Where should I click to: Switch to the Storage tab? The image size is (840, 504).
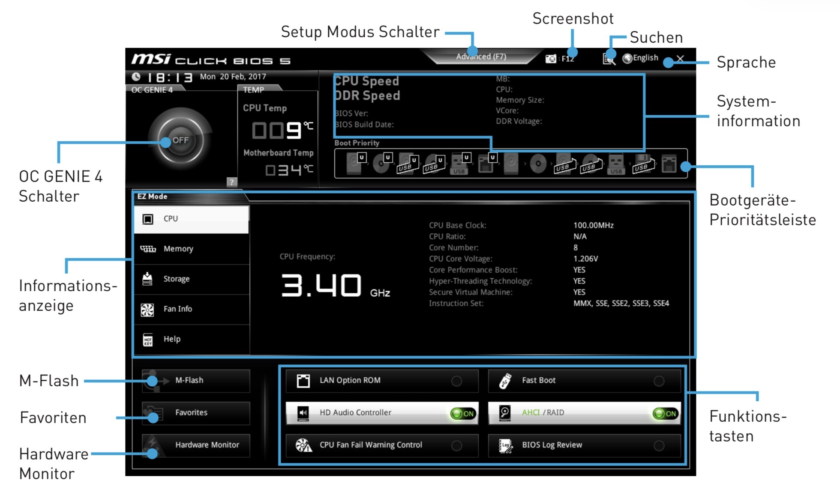pos(192,279)
